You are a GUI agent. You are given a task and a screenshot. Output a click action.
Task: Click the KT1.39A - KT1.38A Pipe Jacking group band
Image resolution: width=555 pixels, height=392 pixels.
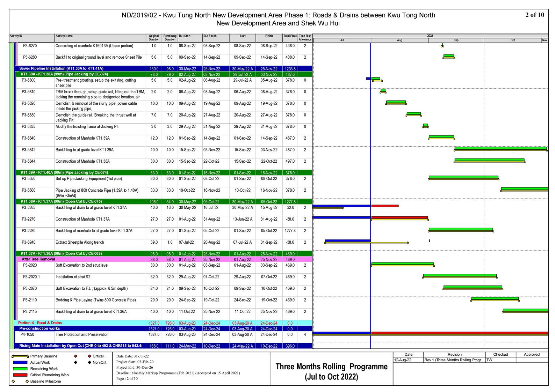pyautogui.click(x=163, y=74)
